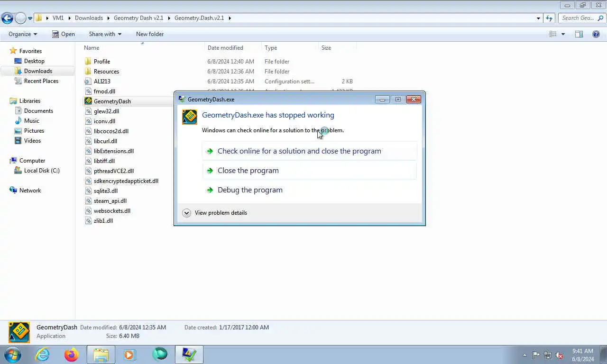
Task: Select the sdkencryptedappticket.dll file
Action: click(126, 181)
